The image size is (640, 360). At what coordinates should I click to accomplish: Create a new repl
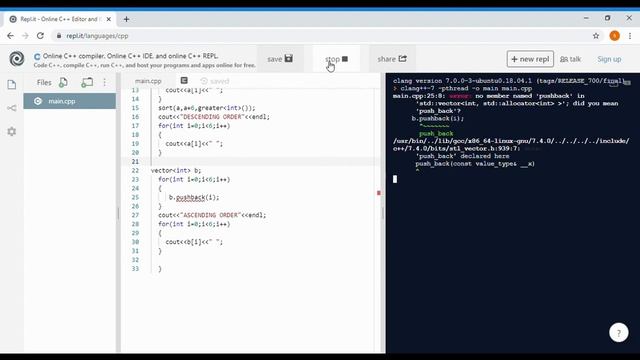(530, 59)
